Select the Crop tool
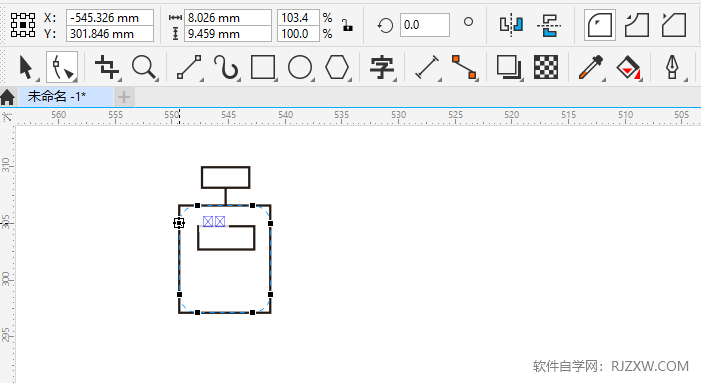Image resolution: width=701 pixels, height=383 pixels. click(x=106, y=67)
